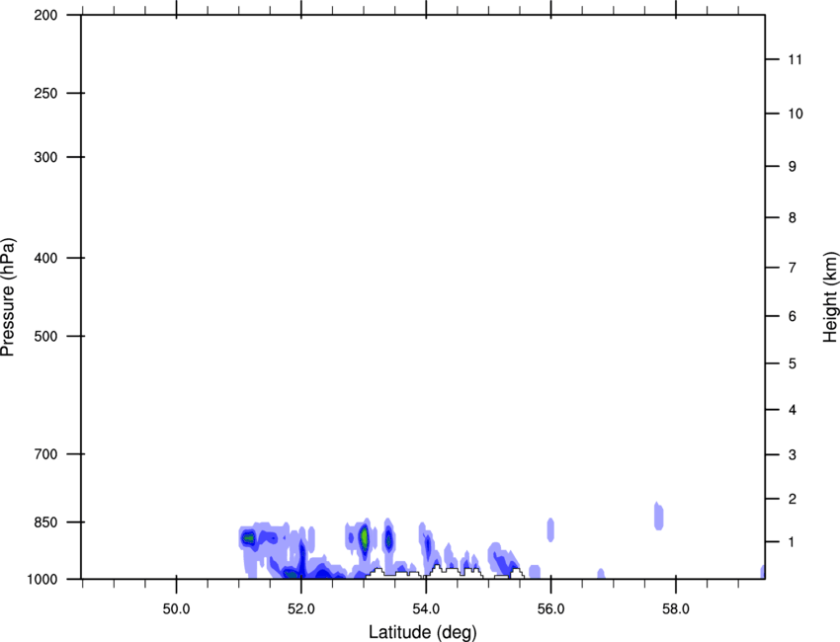This screenshot has height=642, width=840.
Task: Click the 50.0 latitude tick label
Action: 176,609
